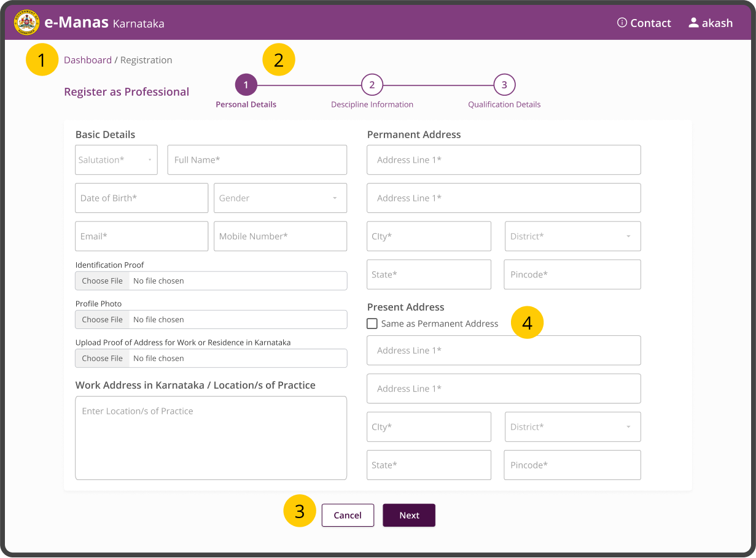Image resolution: width=756 pixels, height=558 pixels.
Task: Choose File for Identification Proof
Action: [x=103, y=281]
